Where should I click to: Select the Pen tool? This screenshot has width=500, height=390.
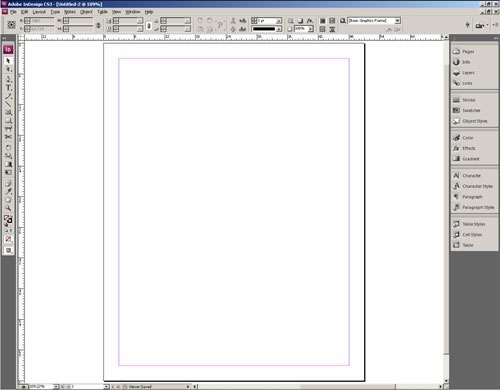8,79
